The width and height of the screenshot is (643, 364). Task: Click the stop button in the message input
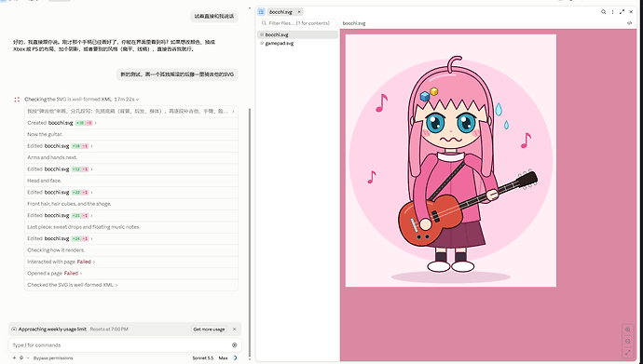pyautogui.click(x=235, y=345)
